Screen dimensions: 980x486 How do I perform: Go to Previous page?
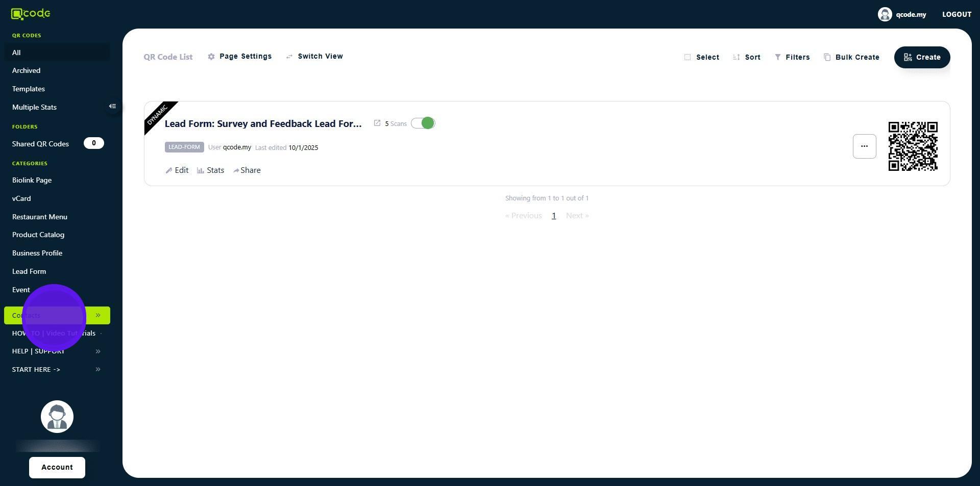[523, 216]
